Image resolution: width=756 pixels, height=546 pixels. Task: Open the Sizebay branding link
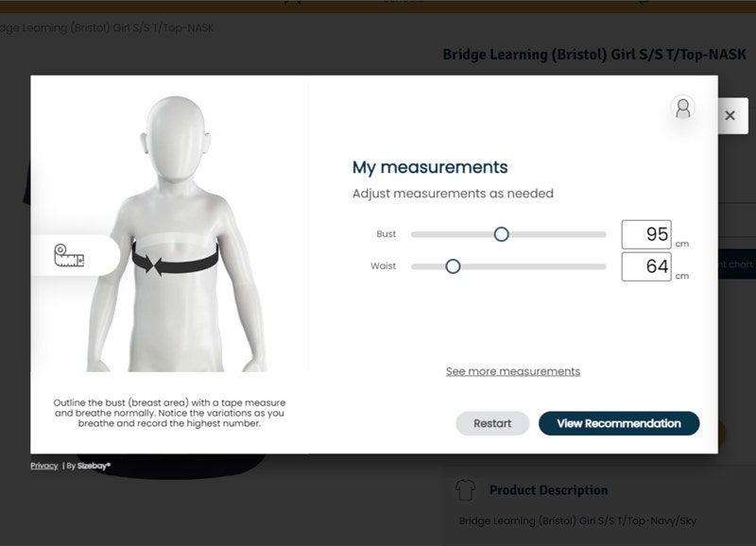pos(93,466)
